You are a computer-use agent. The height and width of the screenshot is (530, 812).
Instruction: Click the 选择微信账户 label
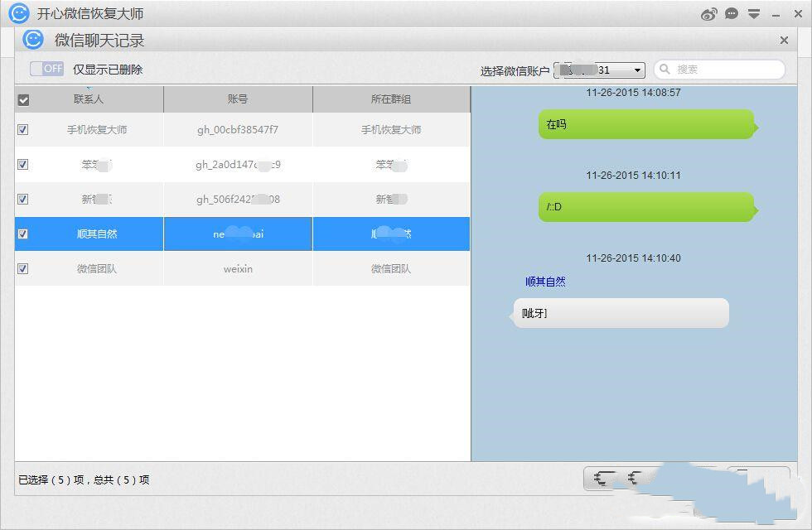[515, 71]
